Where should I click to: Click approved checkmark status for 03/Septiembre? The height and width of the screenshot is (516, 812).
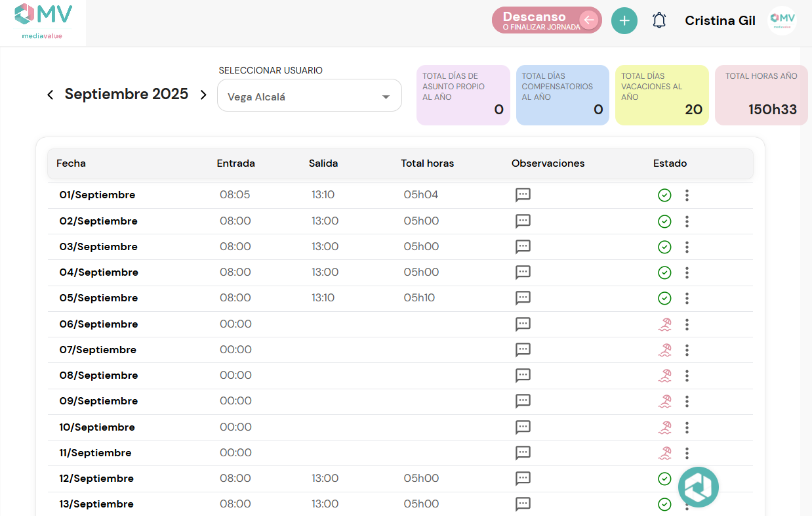[664, 247]
